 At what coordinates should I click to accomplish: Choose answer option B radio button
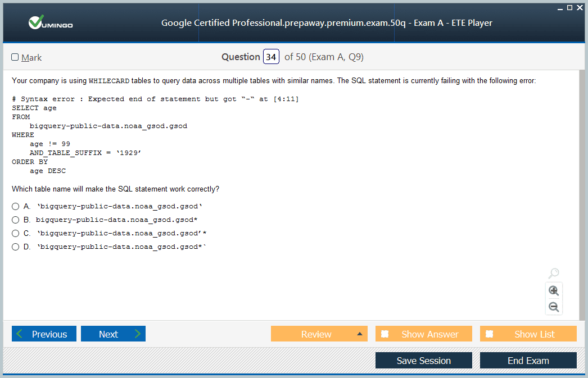click(15, 220)
